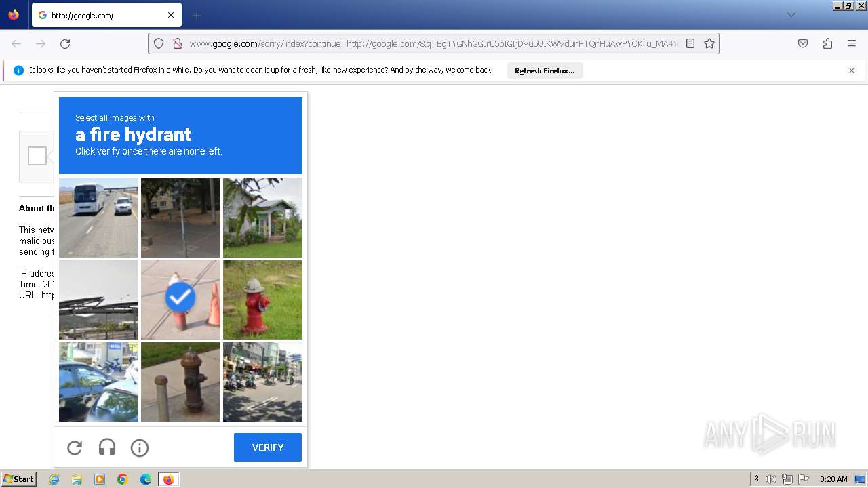Select the red fire hydrant on grass tile
The image size is (868, 488).
(x=262, y=300)
